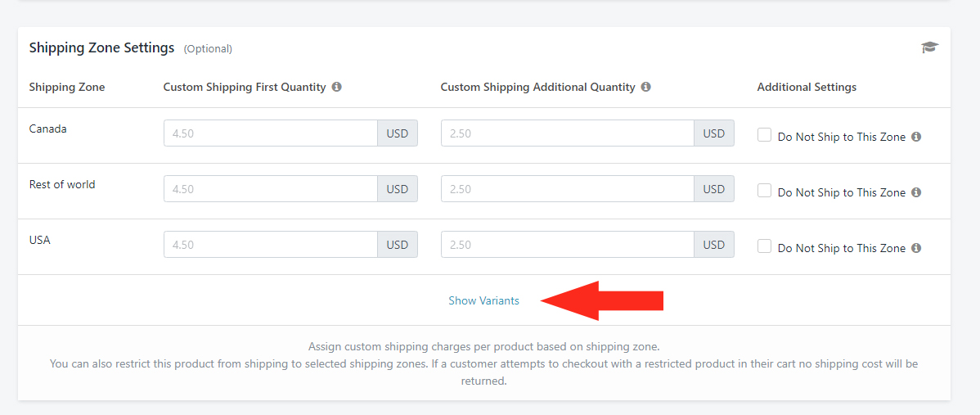Select Rest of world additional quantity field

pyautogui.click(x=568, y=189)
